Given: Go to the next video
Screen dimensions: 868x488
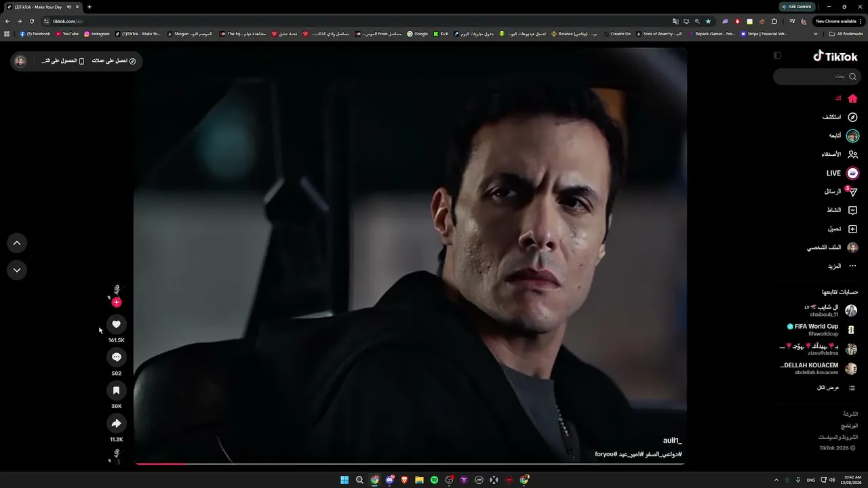Looking at the screenshot, I should point(17,270).
